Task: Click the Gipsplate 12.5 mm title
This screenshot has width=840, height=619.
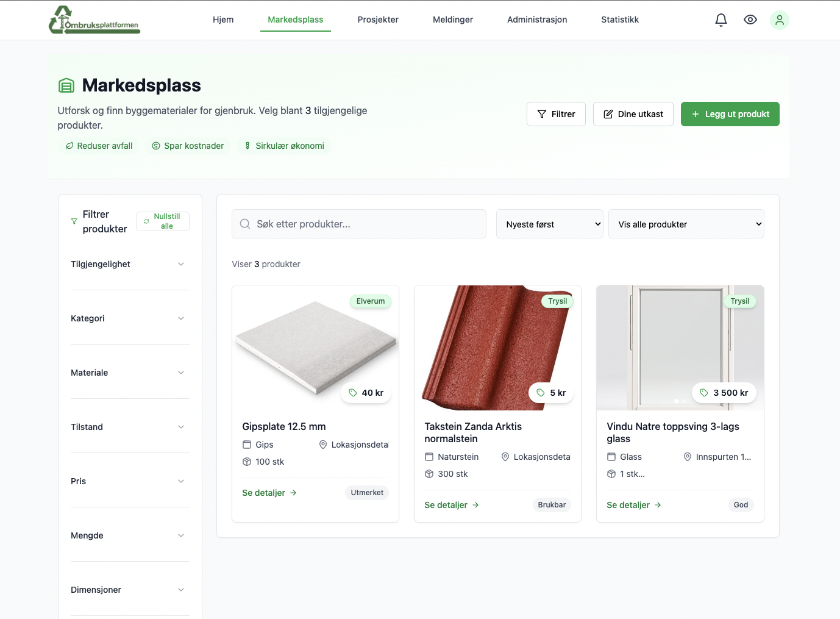Action: pyautogui.click(x=284, y=426)
